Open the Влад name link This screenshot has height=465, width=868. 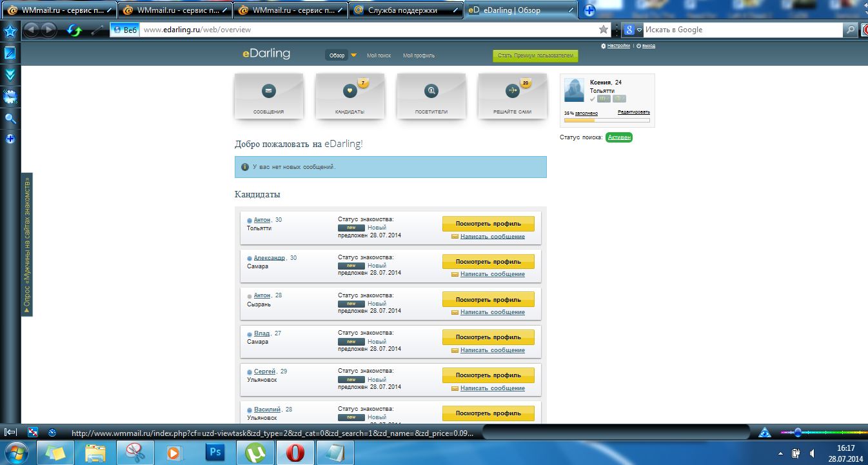pyautogui.click(x=262, y=333)
